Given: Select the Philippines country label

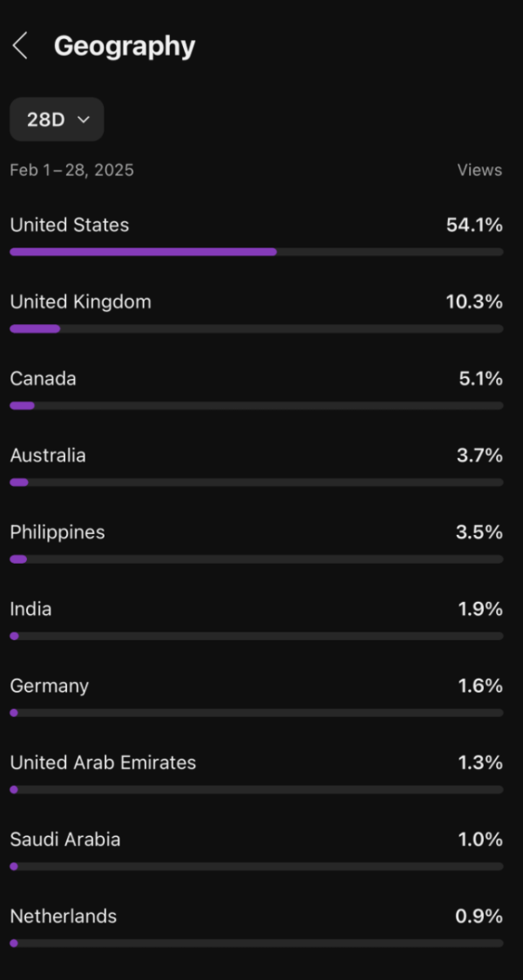Looking at the screenshot, I should coord(57,532).
